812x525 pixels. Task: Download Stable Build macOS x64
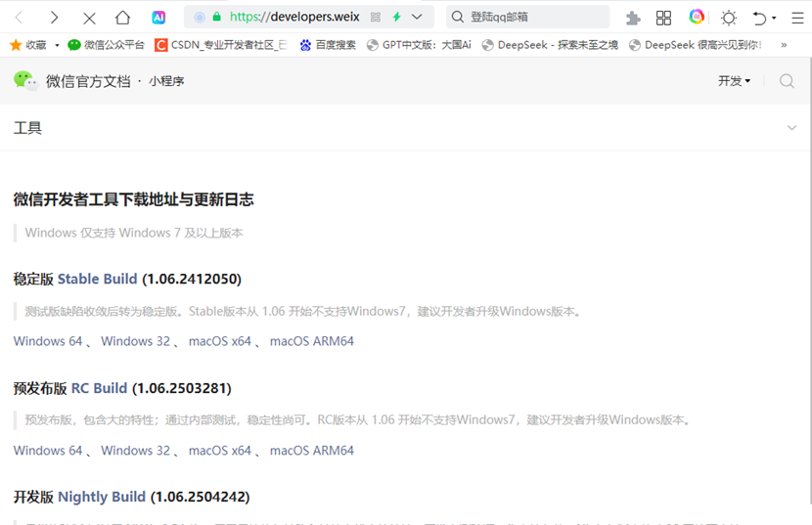[219, 341]
